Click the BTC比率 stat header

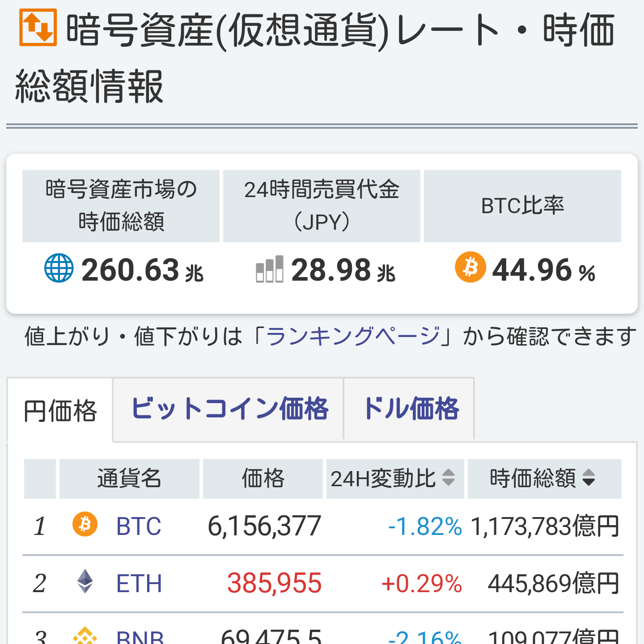pos(522,206)
